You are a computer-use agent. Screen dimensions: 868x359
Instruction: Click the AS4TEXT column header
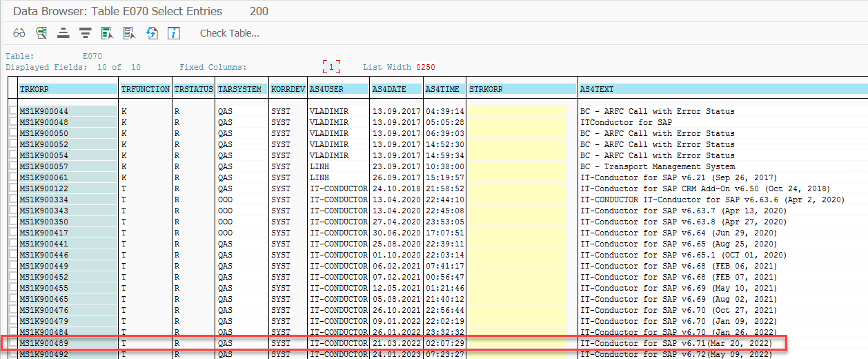click(722, 89)
